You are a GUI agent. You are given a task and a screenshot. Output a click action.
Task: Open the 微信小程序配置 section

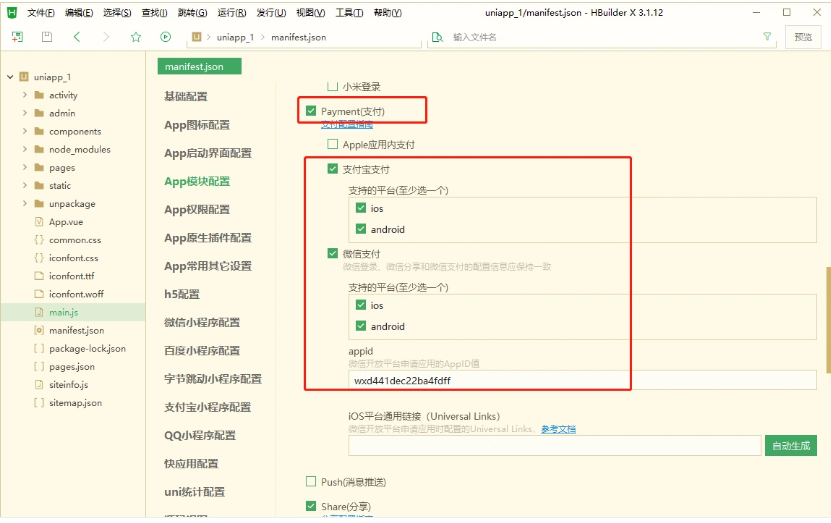click(202, 322)
